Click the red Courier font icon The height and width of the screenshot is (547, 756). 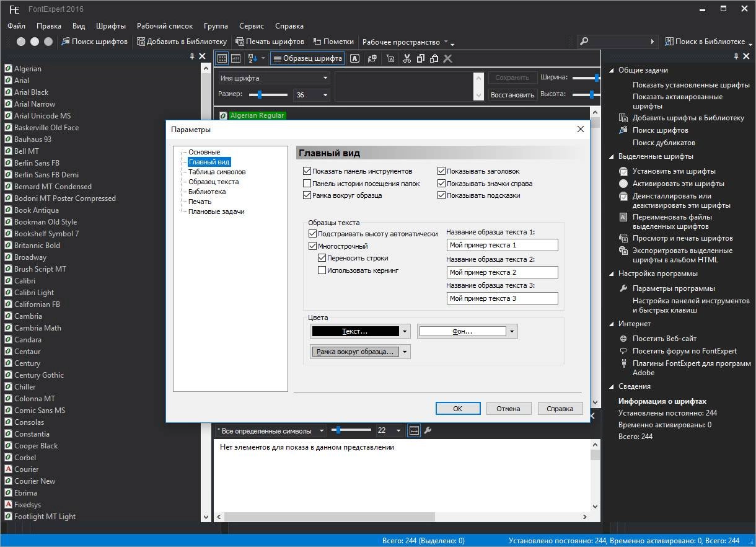8,469
